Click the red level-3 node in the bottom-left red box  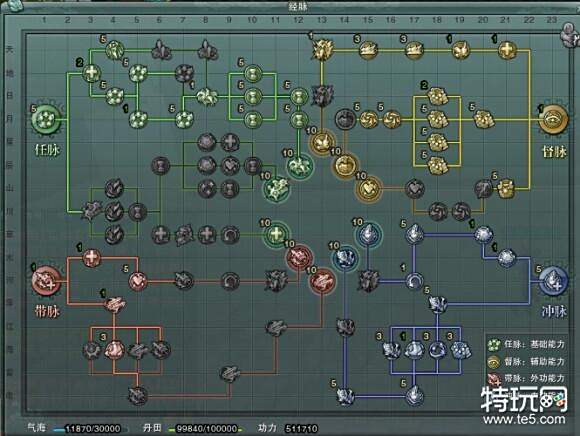(x=115, y=350)
